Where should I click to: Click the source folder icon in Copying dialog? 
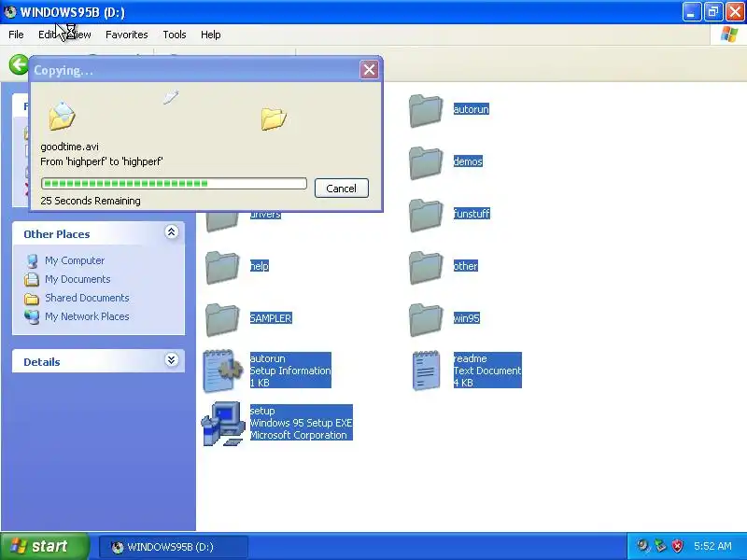point(62,116)
